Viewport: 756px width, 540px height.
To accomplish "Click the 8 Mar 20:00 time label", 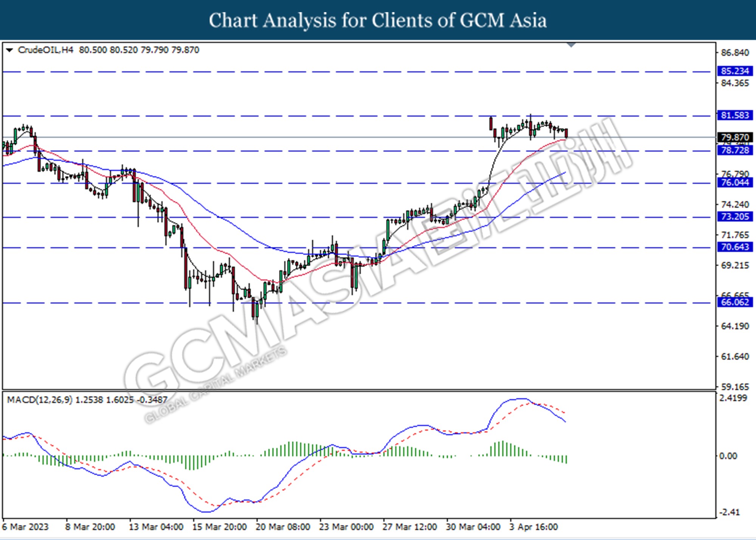I will (x=90, y=527).
